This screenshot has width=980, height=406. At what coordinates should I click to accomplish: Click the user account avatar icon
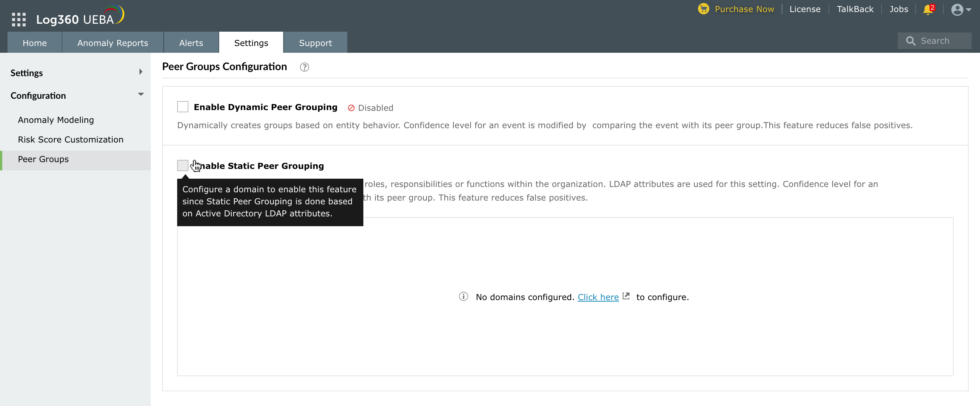coord(957,9)
